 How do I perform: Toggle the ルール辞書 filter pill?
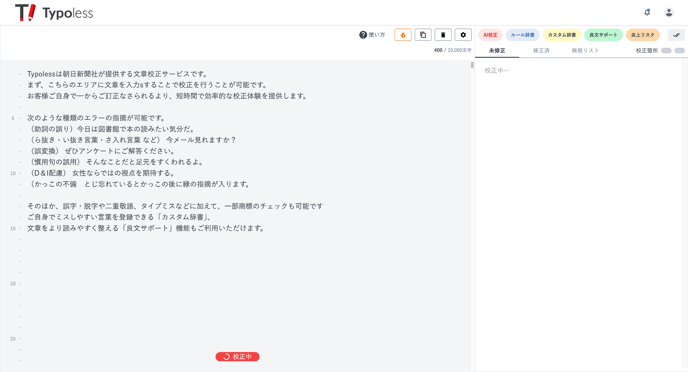[x=523, y=35]
